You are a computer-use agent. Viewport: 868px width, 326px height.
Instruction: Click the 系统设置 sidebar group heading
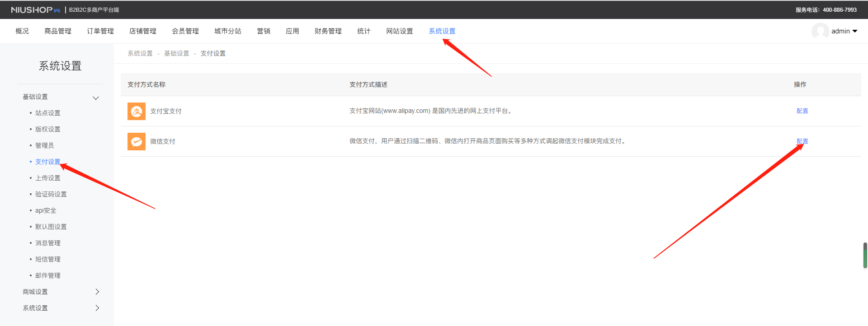35,308
